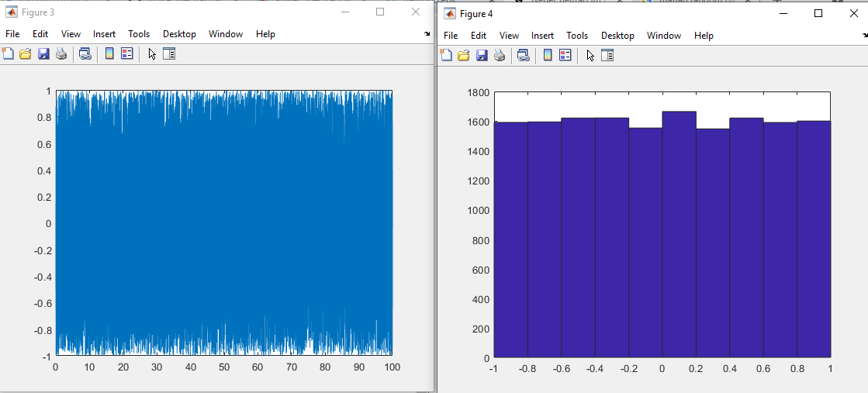Click Open File icon in Figure 4
Screen dimensions: 868x393
[463, 55]
